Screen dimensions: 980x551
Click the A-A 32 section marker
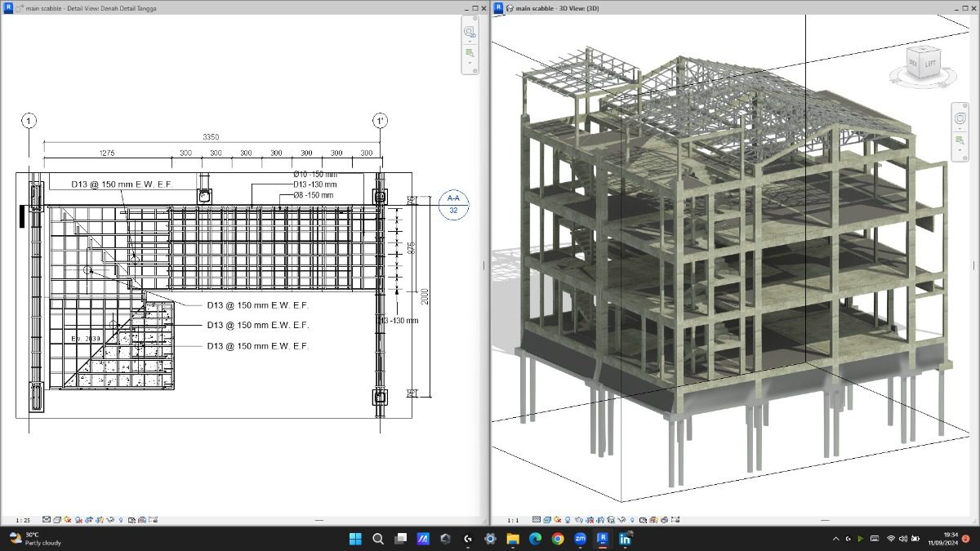click(453, 204)
